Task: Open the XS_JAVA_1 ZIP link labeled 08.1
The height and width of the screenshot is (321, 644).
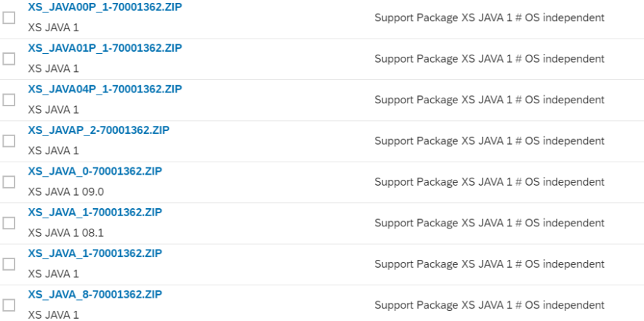Action: point(95,213)
